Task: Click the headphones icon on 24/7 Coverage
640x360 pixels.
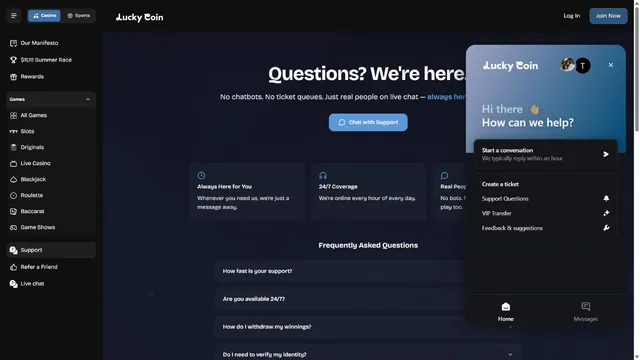Action: pos(323,176)
